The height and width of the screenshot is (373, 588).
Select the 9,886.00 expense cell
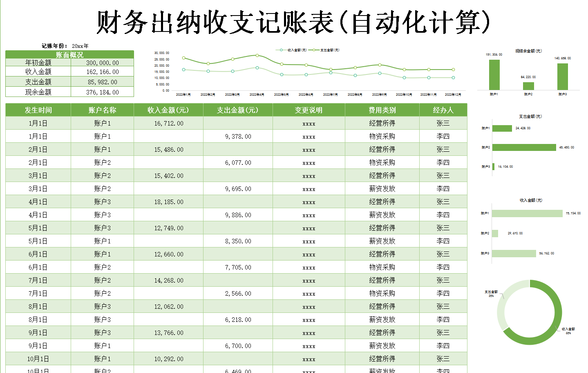pyautogui.click(x=238, y=215)
